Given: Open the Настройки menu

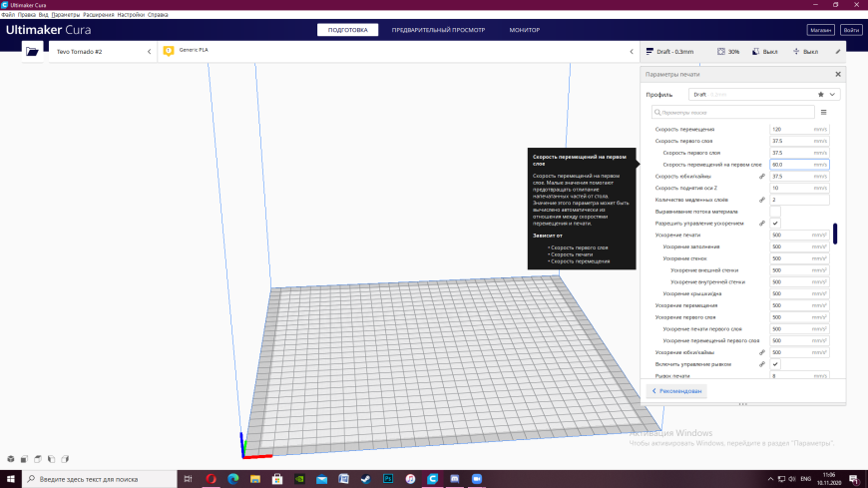Looking at the screenshot, I should coord(131,14).
